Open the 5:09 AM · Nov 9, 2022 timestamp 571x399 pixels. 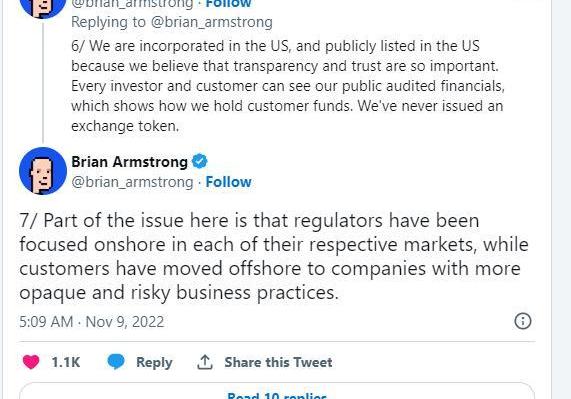pyautogui.click(x=91, y=322)
